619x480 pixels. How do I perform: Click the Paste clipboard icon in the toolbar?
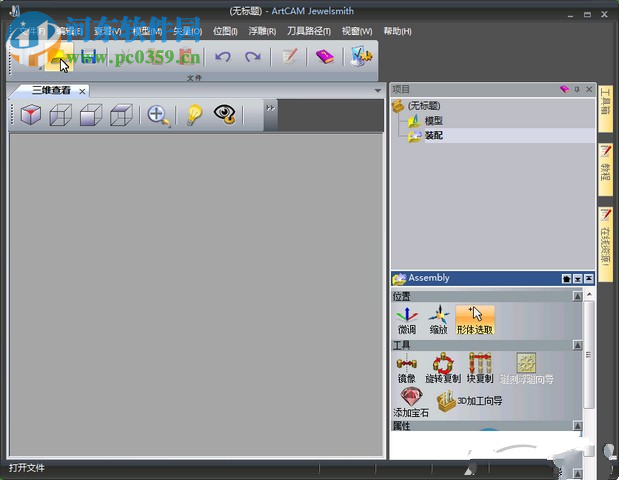(x=184, y=56)
